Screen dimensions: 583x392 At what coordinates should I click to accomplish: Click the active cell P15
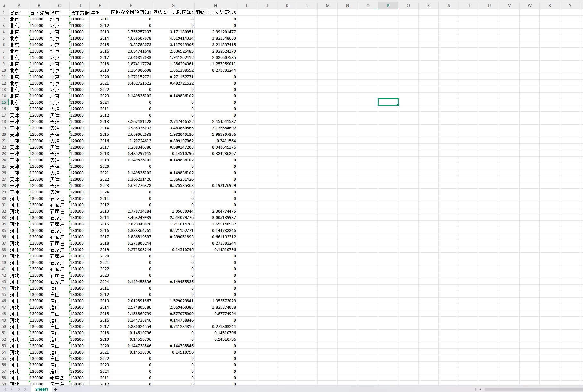click(x=388, y=102)
